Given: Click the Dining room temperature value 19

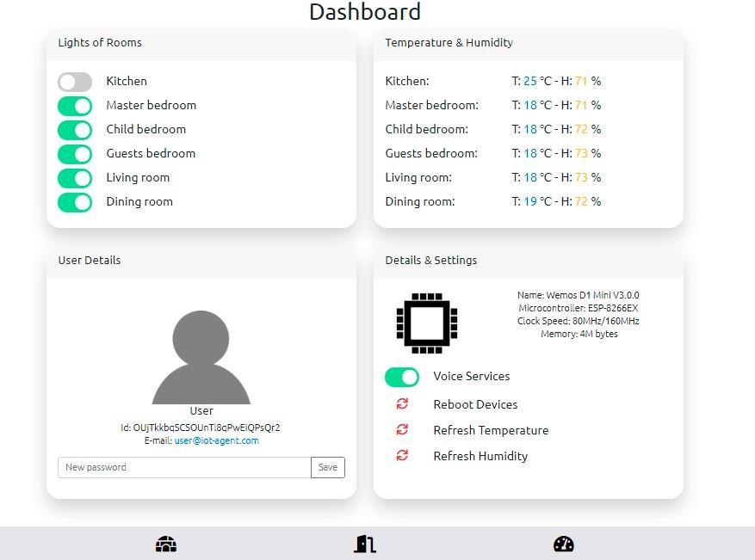Looking at the screenshot, I should click(x=530, y=201).
